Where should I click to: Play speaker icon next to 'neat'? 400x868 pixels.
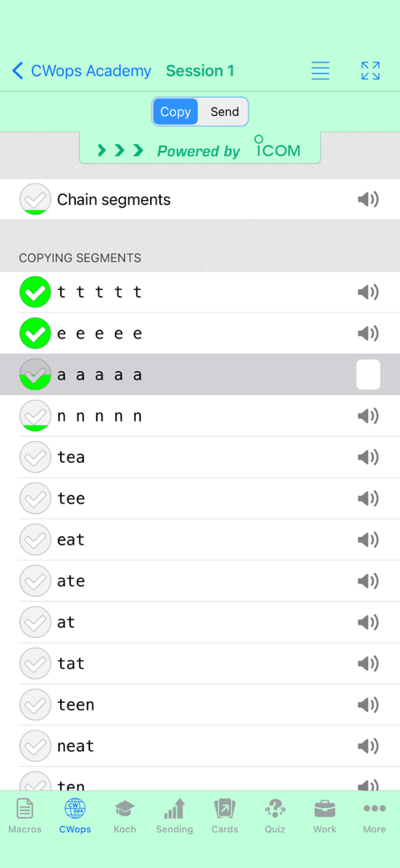coord(367,746)
